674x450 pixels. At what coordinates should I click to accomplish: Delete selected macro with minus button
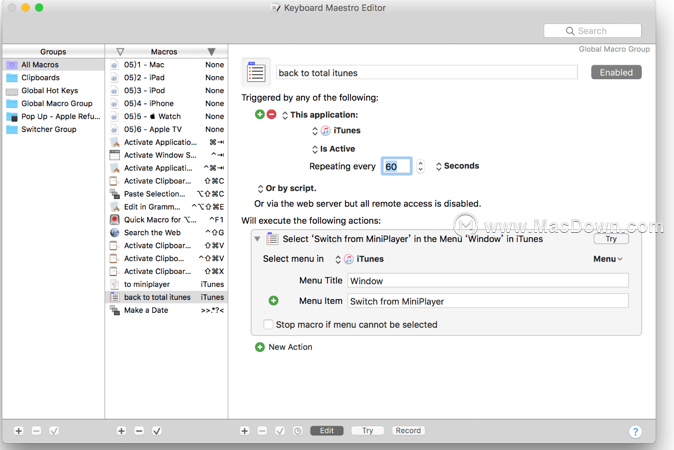[x=139, y=431]
